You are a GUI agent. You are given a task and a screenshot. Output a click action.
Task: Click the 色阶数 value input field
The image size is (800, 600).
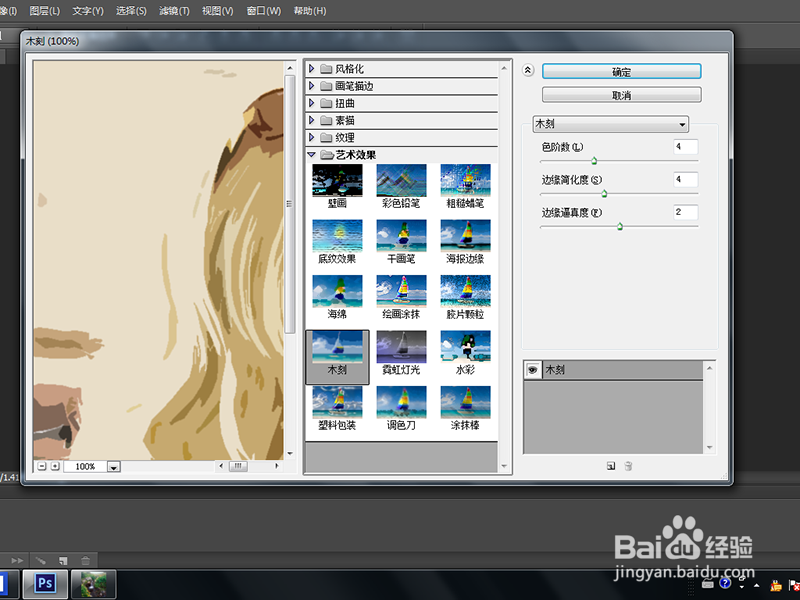click(685, 147)
